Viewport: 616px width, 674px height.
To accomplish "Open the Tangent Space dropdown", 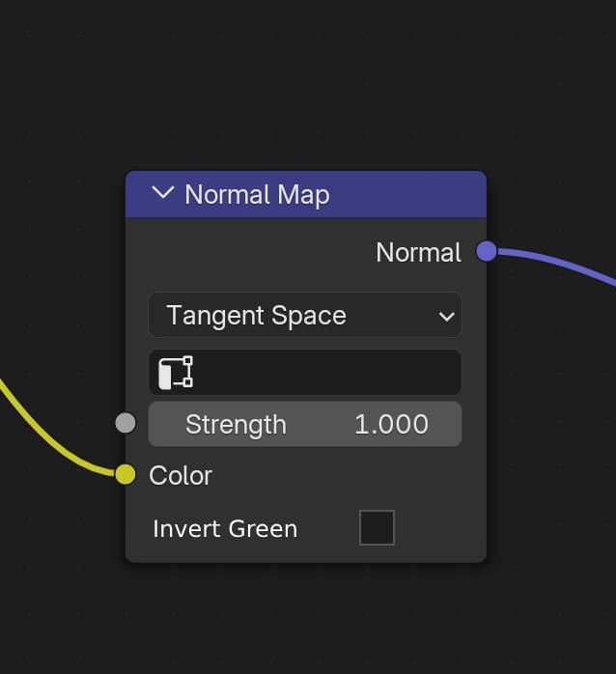I will coord(305,315).
